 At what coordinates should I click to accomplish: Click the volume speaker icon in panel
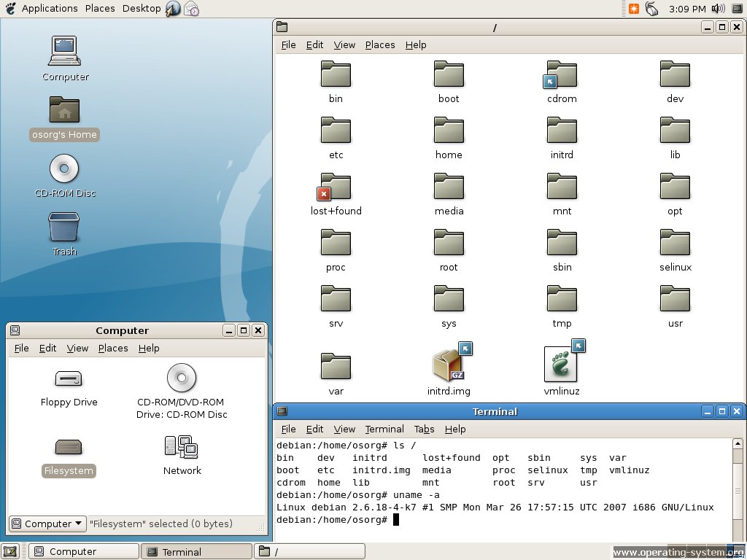tap(718, 9)
